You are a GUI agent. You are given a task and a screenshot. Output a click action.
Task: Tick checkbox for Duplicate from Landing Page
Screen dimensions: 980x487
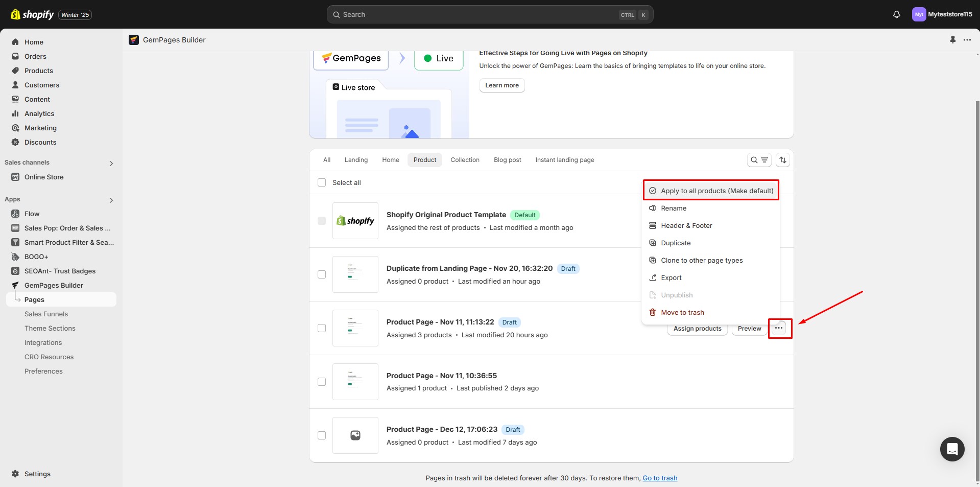(322, 274)
